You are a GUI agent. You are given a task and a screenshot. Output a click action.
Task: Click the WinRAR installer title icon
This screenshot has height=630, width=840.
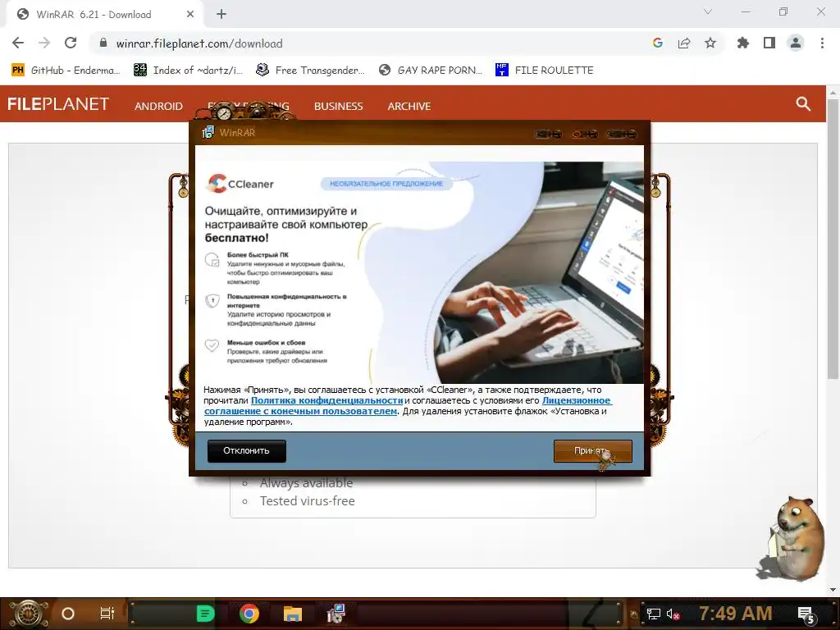[x=208, y=132]
